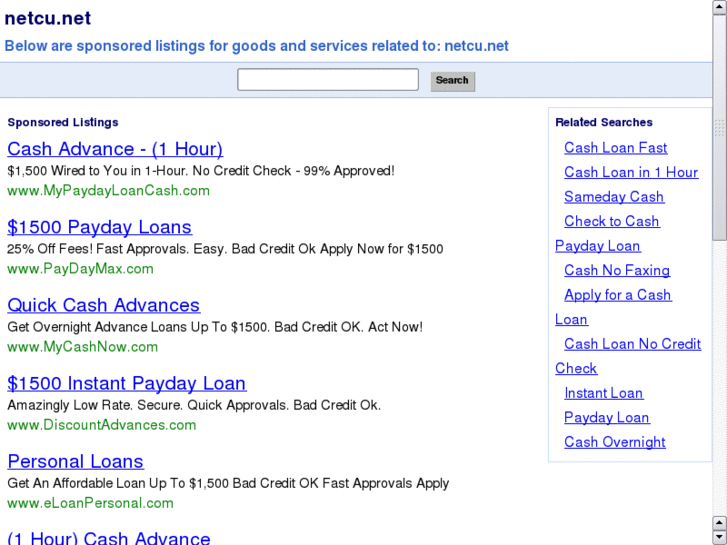Open the (1 Hour) Cash Advance listing
Screen dimensions: 727x545
tap(109, 538)
